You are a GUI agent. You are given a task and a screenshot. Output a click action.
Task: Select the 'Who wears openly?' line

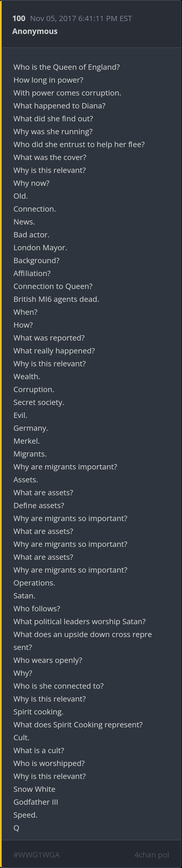tap(48, 660)
